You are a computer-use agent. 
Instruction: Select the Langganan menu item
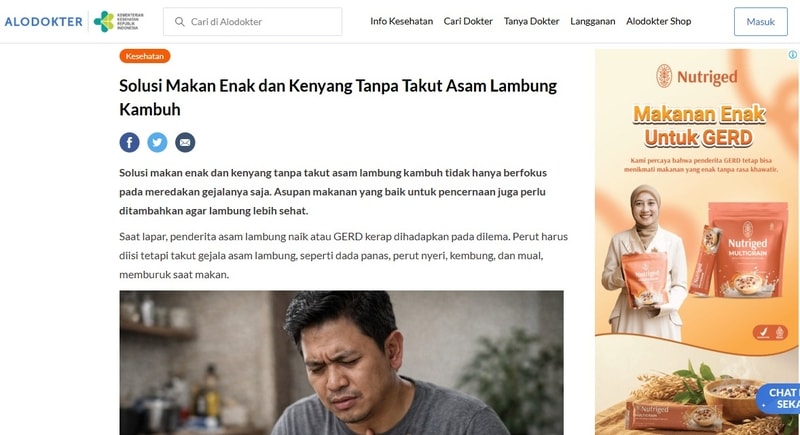point(592,21)
